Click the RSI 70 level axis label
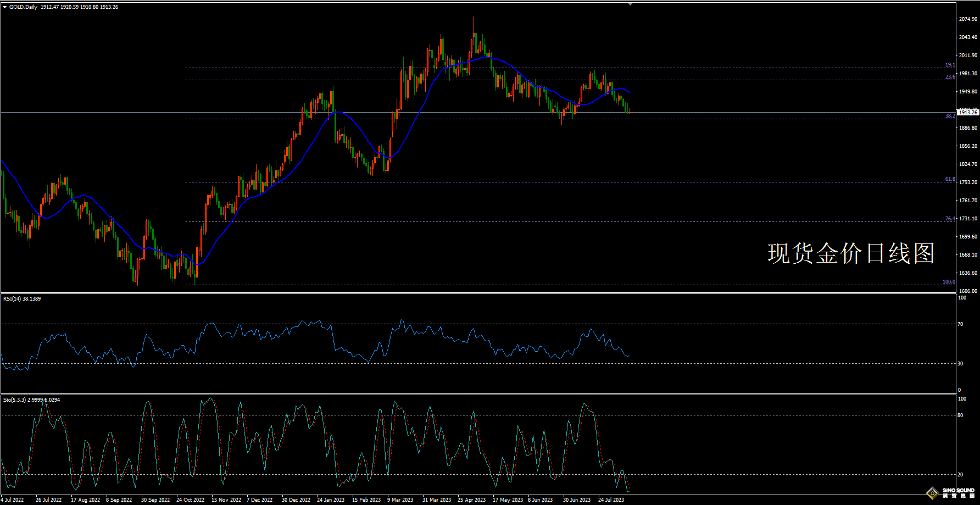 tap(960, 324)
